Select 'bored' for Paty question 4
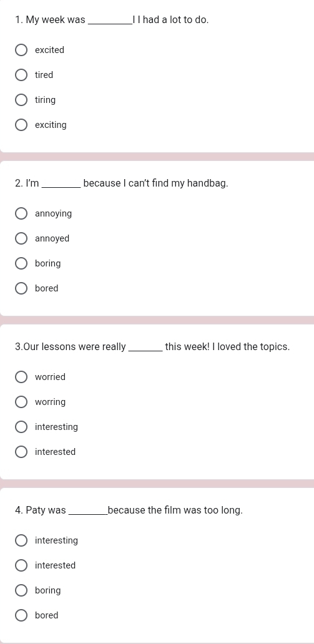Image resolution: width=314 pixels, height=644 pixels. point(21,615)
